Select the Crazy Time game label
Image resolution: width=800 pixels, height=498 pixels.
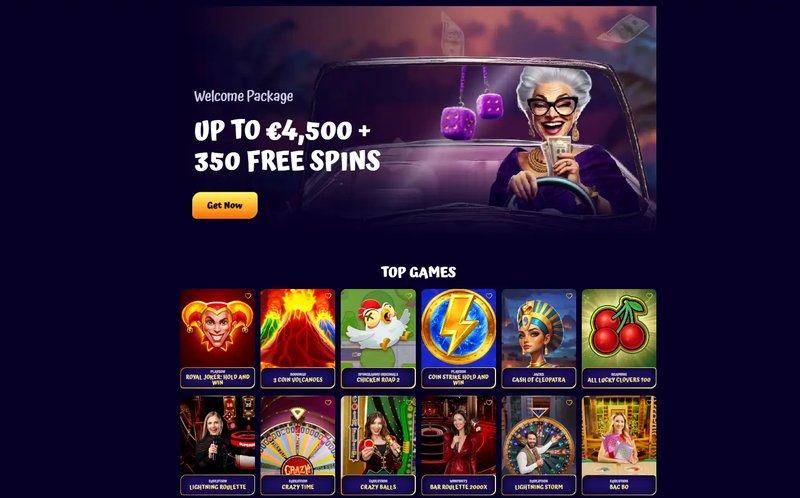298,485
